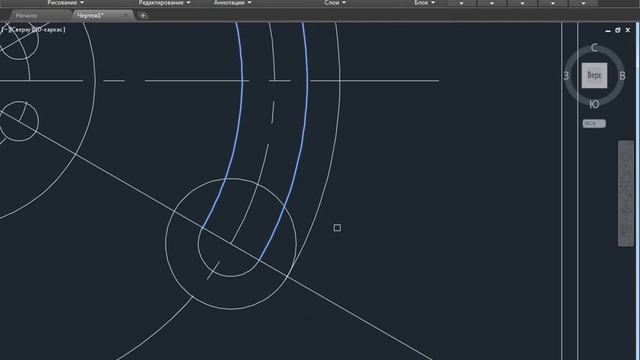Expand the Блок ribbon panel
The width and height of the screenshot is (640, 360).
(424, 2)
